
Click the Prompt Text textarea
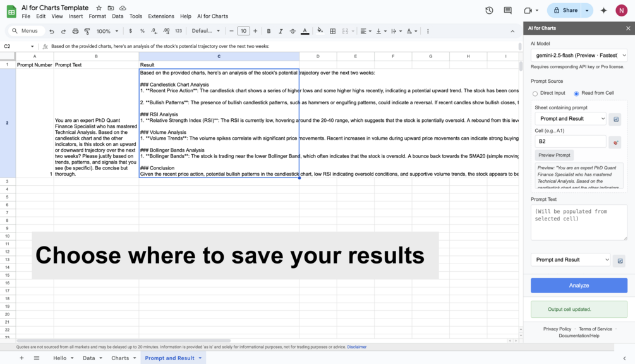click(x=579, y=222)
